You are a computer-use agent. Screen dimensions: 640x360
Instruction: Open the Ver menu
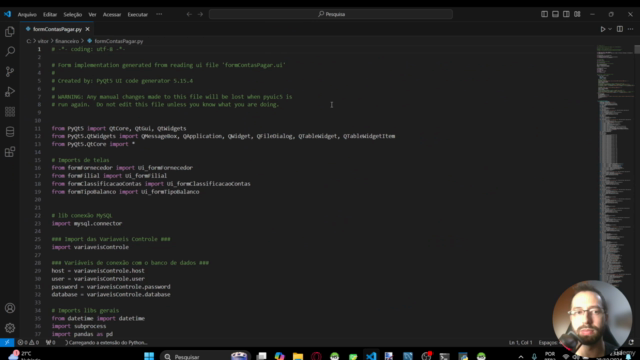[92, 14]
